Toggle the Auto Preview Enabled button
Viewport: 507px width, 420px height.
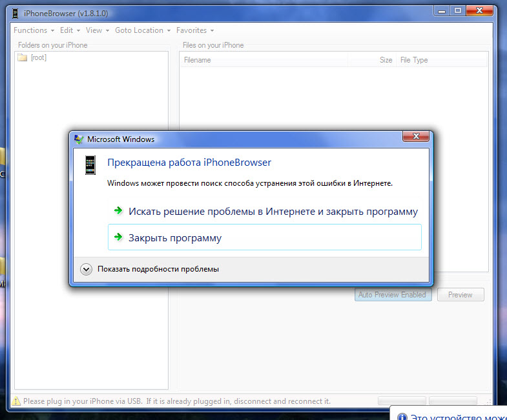tap(393, 295)
